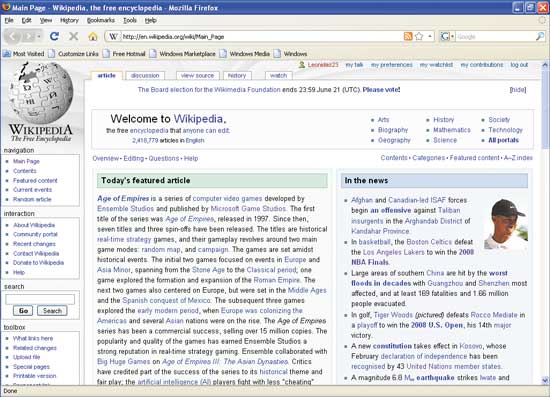The width and height of the screenshot is (550, 397).
Task: Bookmark this page with the star icon
Action: (419, 36)
